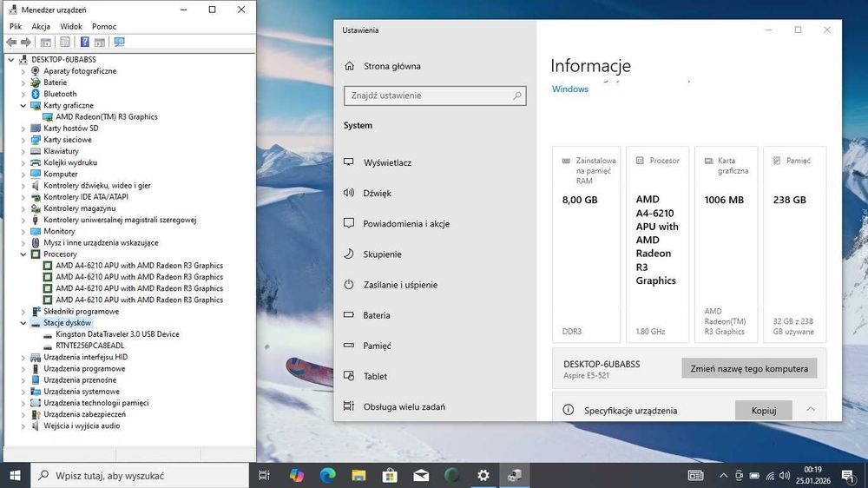Click the Kontrolery magazynu icon
This screenshot has width=868, height=488.
(x=36, y=208)
